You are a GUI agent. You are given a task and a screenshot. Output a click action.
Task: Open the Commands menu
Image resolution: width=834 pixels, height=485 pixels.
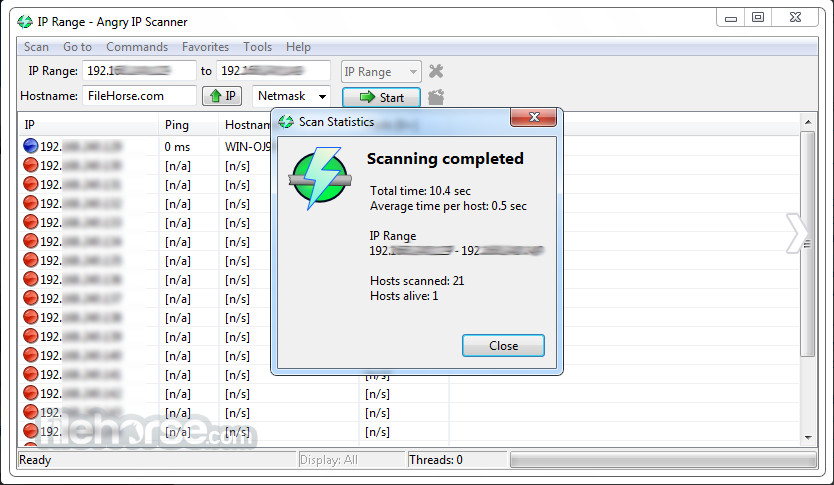(137, 47)
